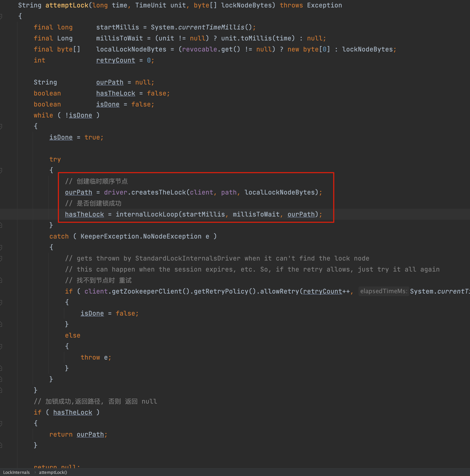470x476 pixels.
Task: Collapse the else block fold marker
Action: pyautogui.click(x=1, y=346)
